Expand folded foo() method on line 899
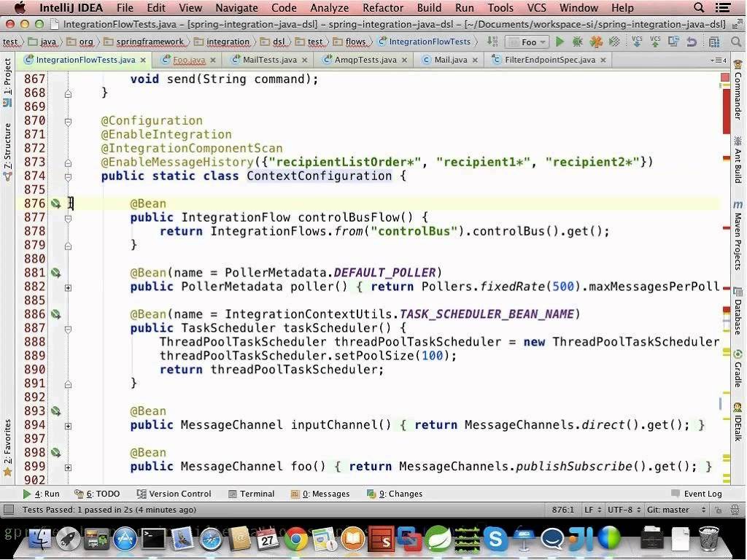Image resolution: width=747 pixels, height=560 pixels. (x=68, y=467)
